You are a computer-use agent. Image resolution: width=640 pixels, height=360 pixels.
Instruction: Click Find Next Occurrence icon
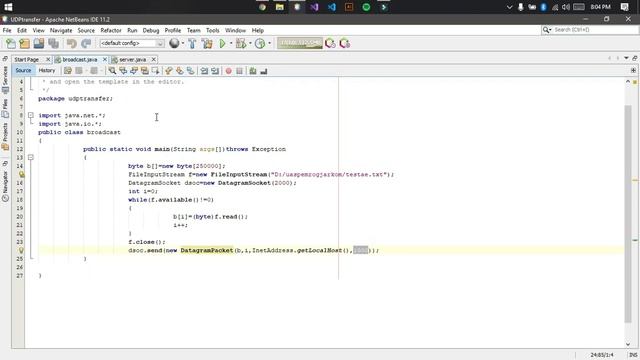coord(134,71)
